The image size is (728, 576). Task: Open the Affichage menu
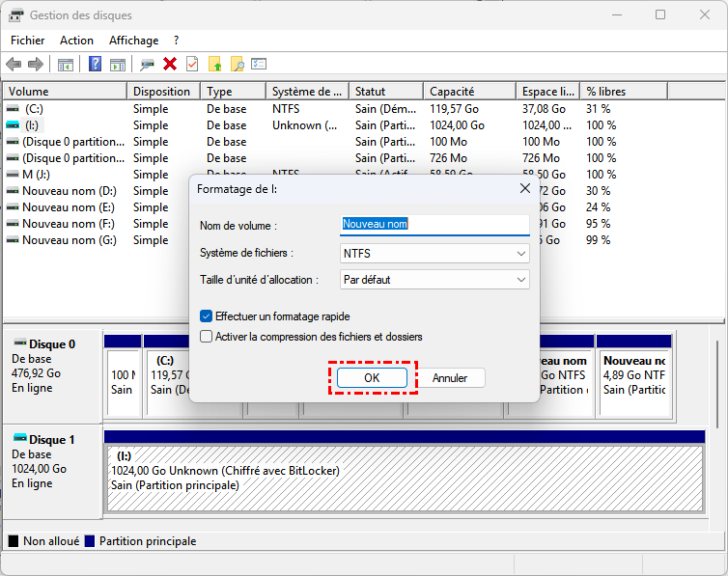[133, 41]
